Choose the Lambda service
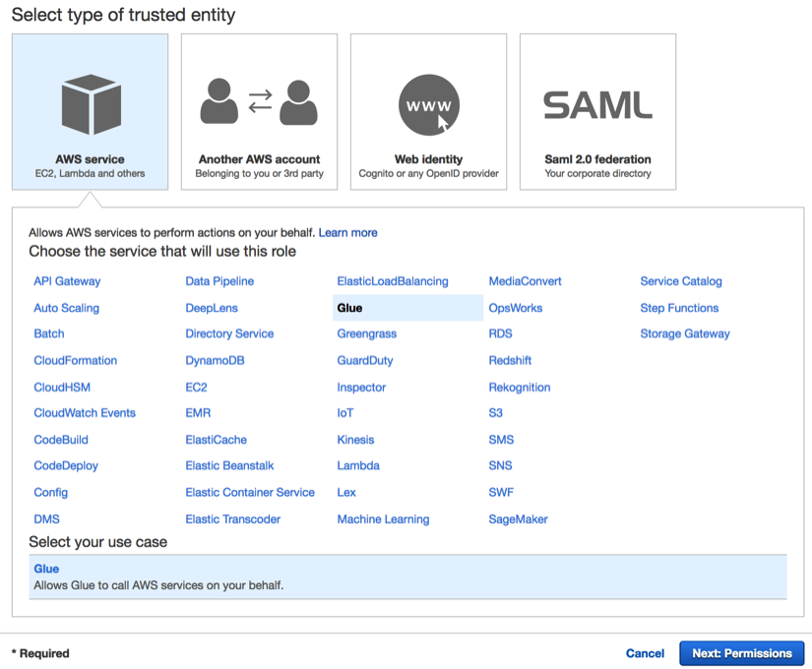This screenshot has width=812, height=669. click(358, 465)
